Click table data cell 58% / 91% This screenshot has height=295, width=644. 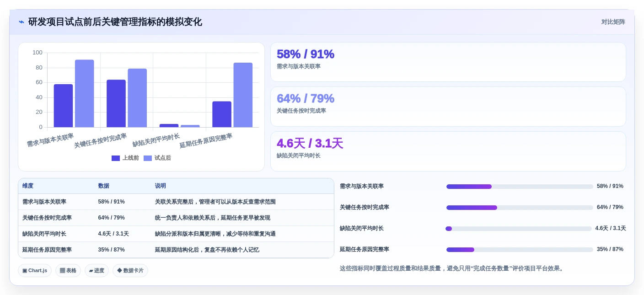[111, 202]
